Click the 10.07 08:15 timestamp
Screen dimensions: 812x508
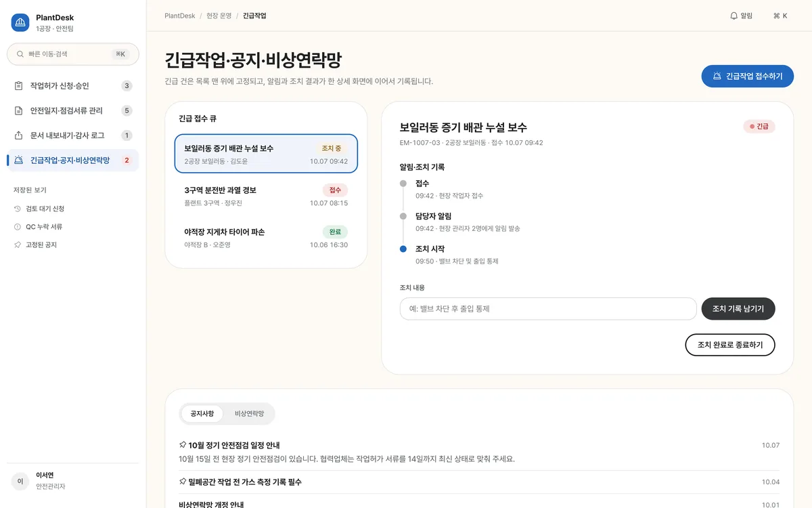(329, 203)
